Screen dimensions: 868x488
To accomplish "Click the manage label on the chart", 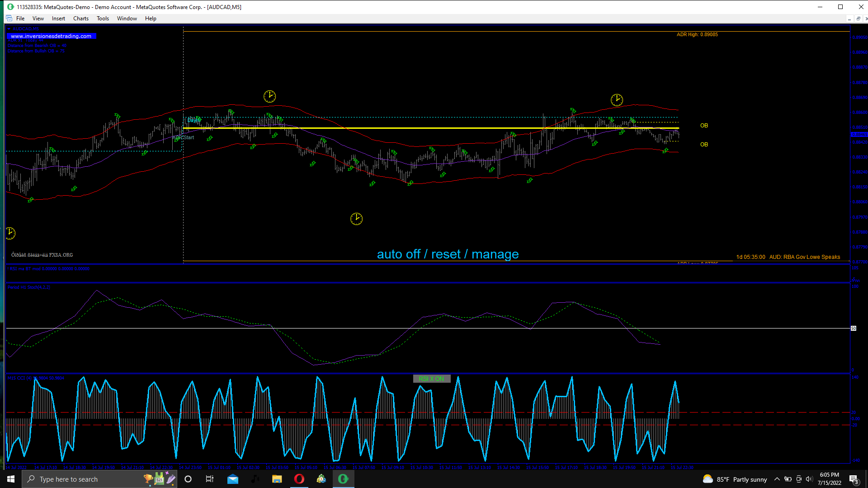I will coord(495,254).
